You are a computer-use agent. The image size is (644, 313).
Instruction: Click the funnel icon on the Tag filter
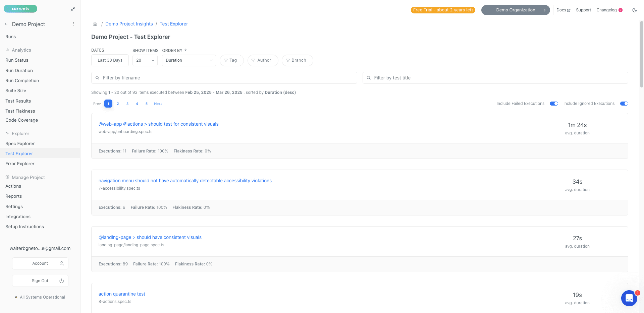click(x=226, y=61)
